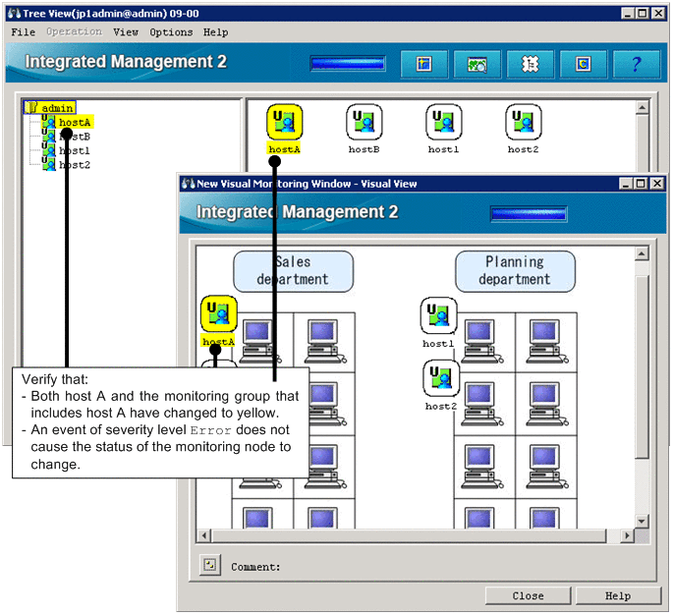Select hostB node icon in the left tree
This screenshot has height=616, width=673.
click(48, 137)
